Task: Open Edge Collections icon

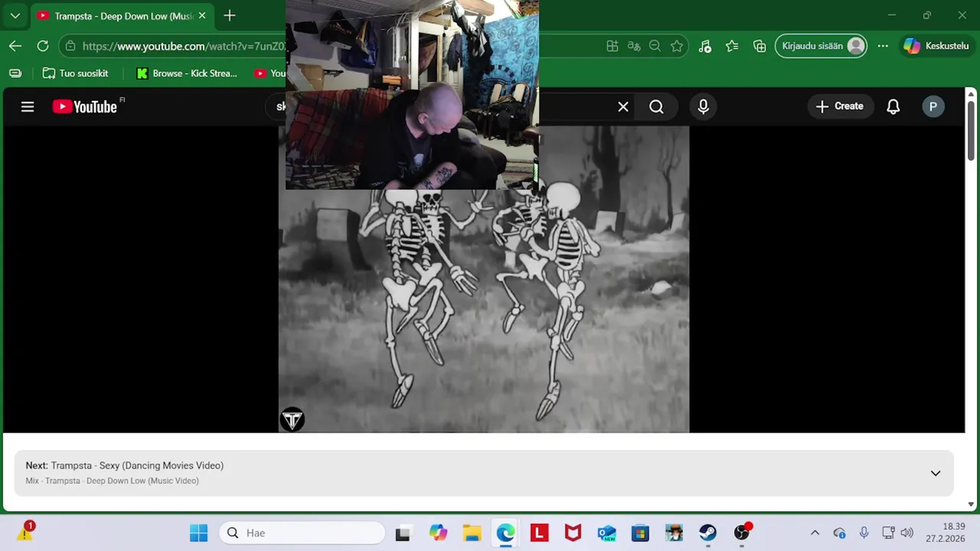Action: (759, 46)
